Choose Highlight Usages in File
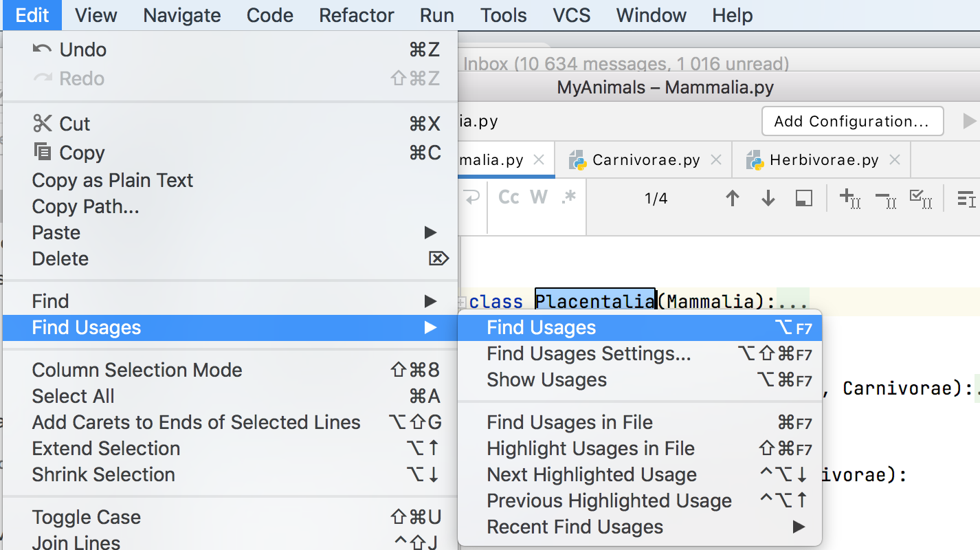 tap(590, 448)
